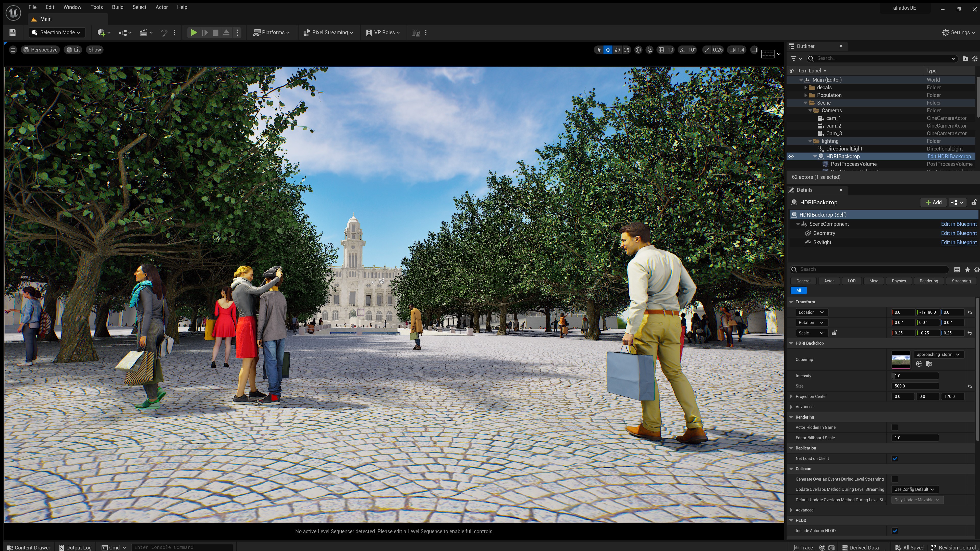Select the rotate transform gizmo tool
Viewport: 980px width, 551px height.
tap(617, 50)
